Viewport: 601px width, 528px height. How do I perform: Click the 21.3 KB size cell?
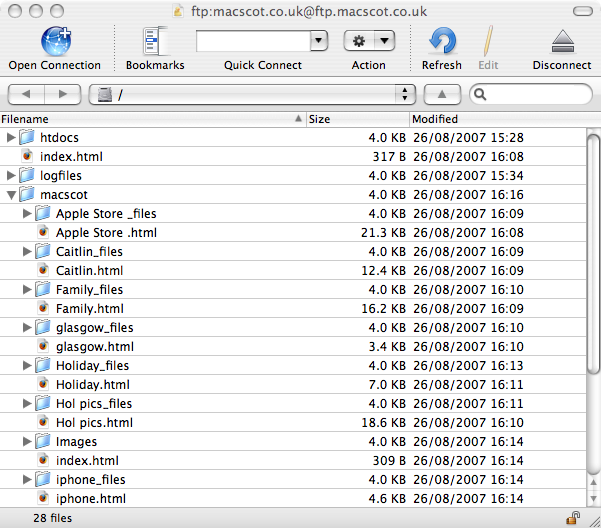pyautogui.click(x=383, y=233)
